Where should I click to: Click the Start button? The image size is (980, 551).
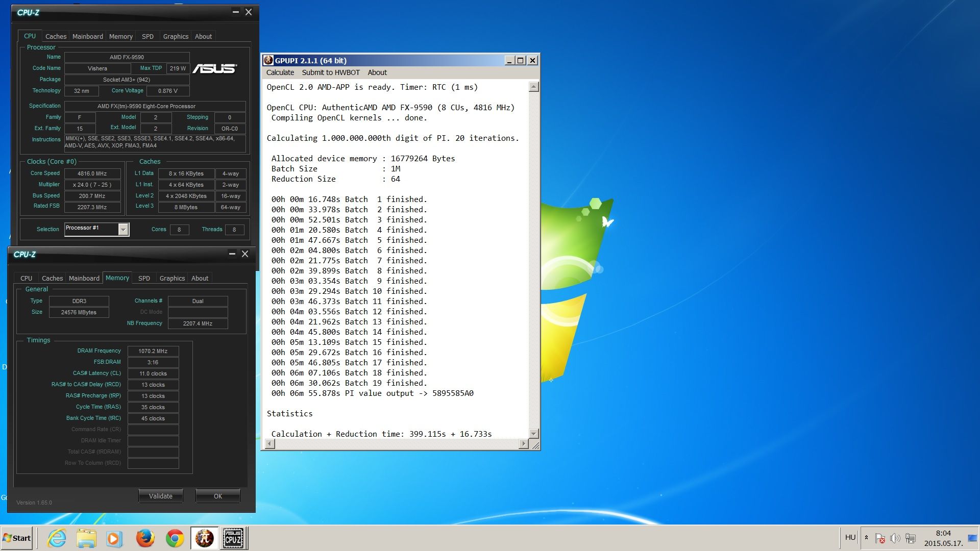(17, 538)
